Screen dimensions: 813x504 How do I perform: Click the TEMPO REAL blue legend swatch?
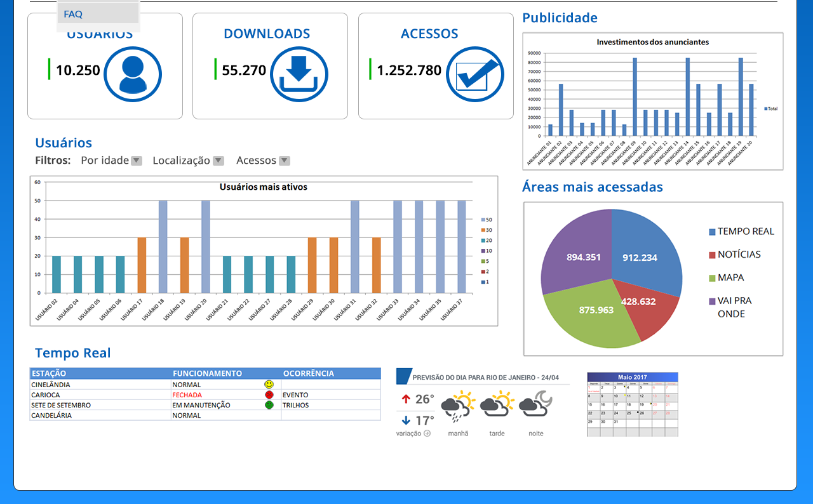712,232
